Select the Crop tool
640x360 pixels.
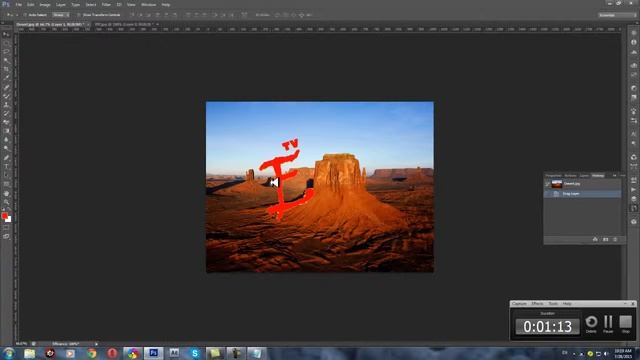[6, 69]
